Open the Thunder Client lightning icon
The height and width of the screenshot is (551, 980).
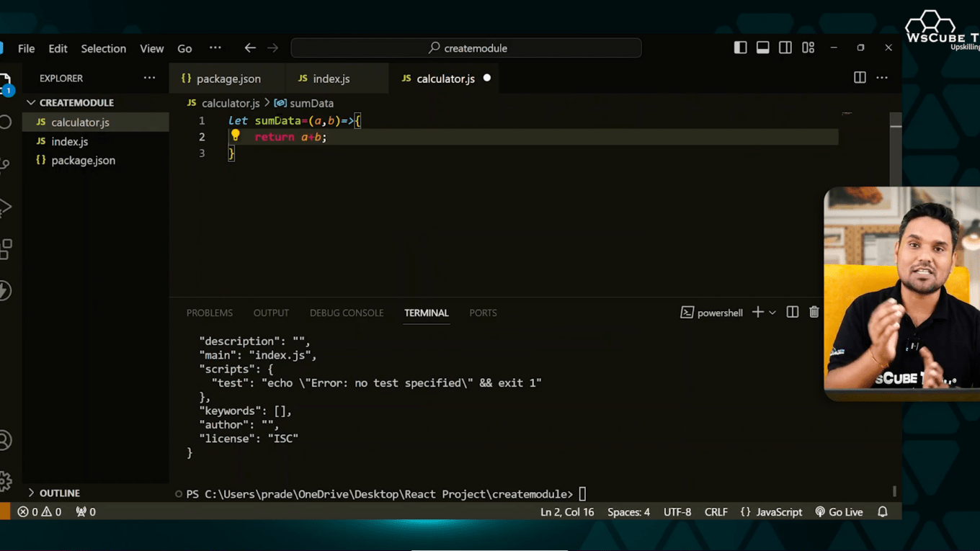(5, 291)
